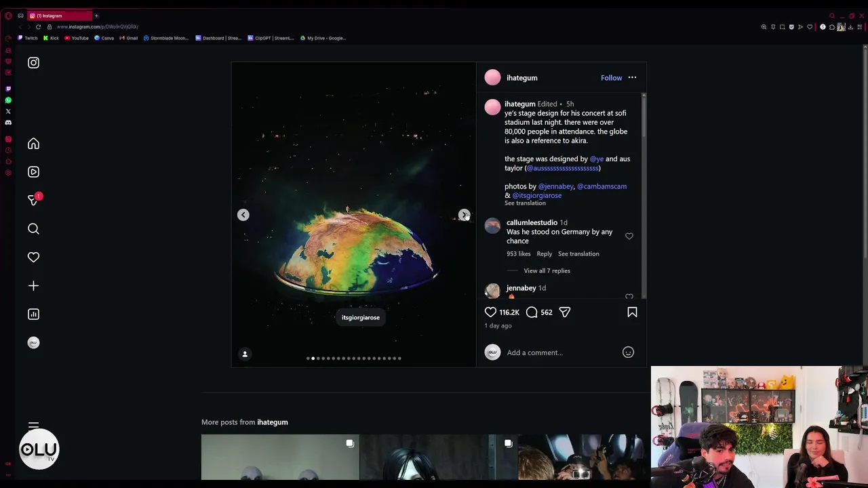Open Instagram Search magnifier icon
This screenshot has width=868, height=488.
click(x=33, y=229)
